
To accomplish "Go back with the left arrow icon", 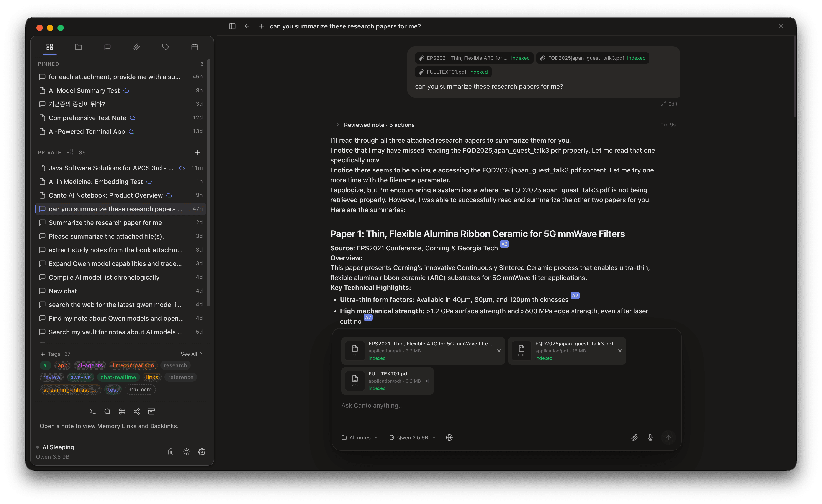I will (x=247, y=26).
